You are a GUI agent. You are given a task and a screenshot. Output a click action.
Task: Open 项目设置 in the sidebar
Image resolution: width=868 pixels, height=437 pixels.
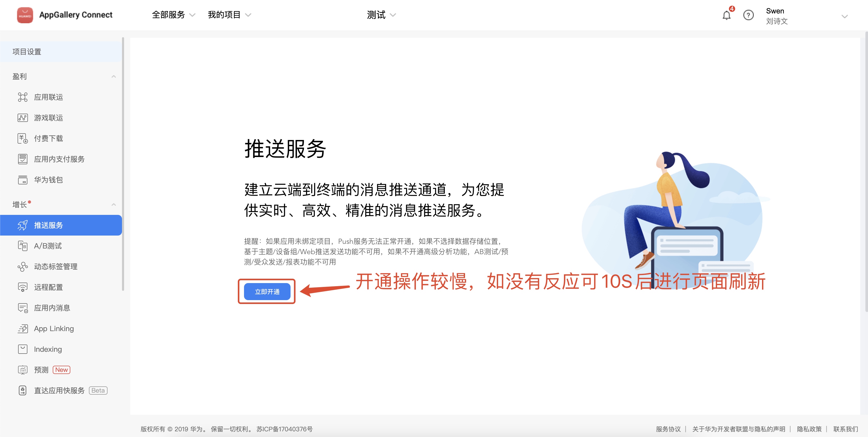61,52
